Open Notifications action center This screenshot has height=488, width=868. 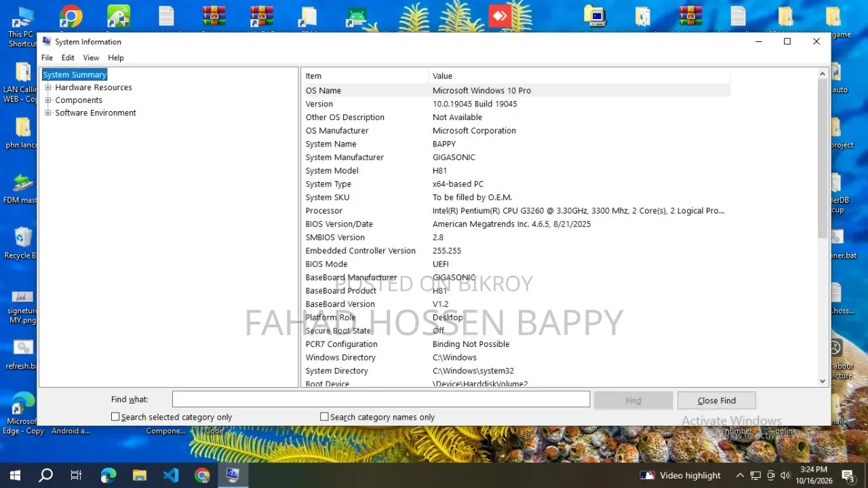click(848, 475)
